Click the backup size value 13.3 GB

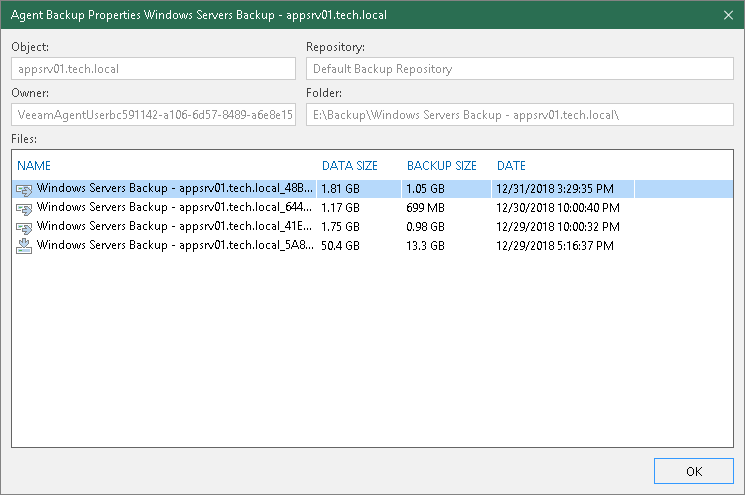pyautogui.click(x=425, y=246)
